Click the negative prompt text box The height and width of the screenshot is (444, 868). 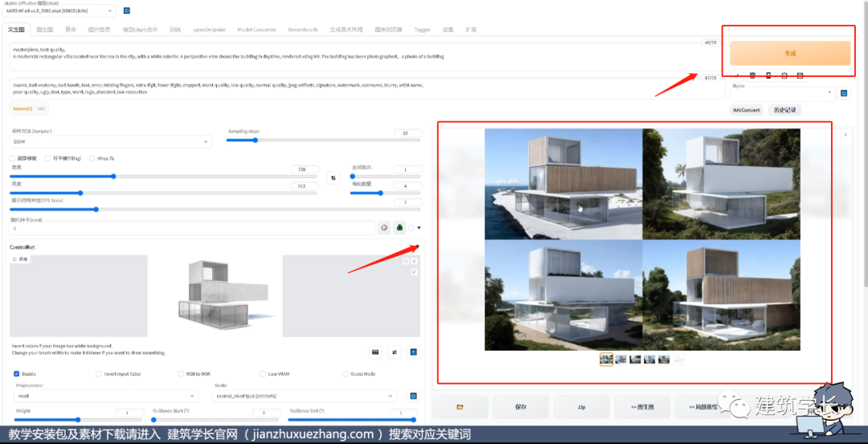[367, 88]
